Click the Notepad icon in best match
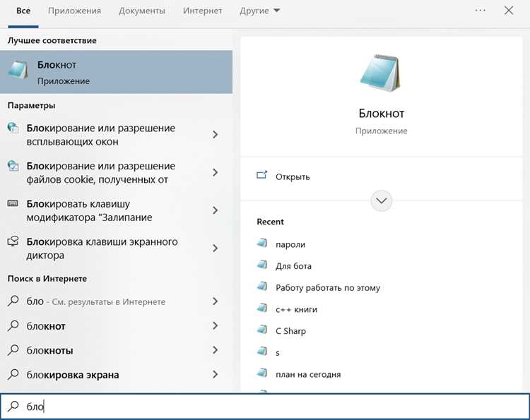This screenshot has height=420, width=530. coord(18,70)
